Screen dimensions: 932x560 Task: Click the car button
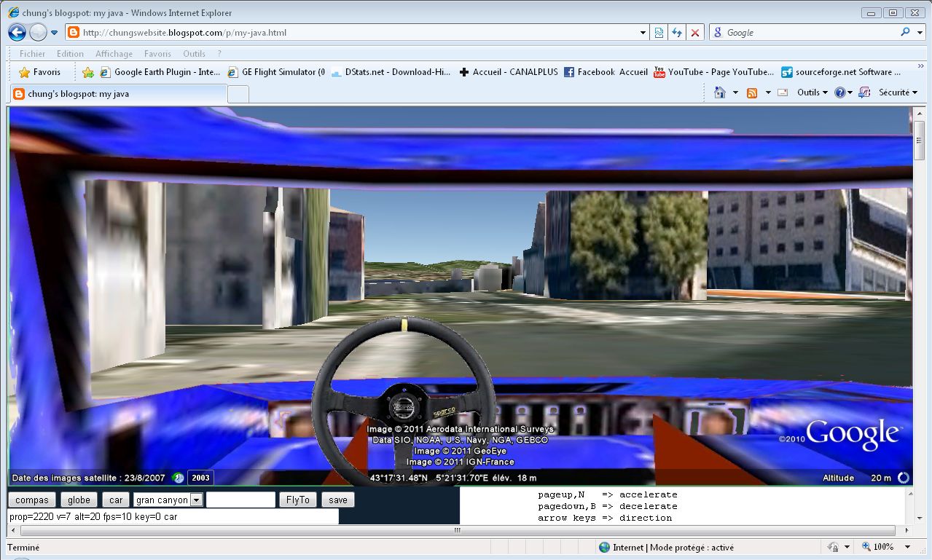pyautogui.click(x=116, y=500)
